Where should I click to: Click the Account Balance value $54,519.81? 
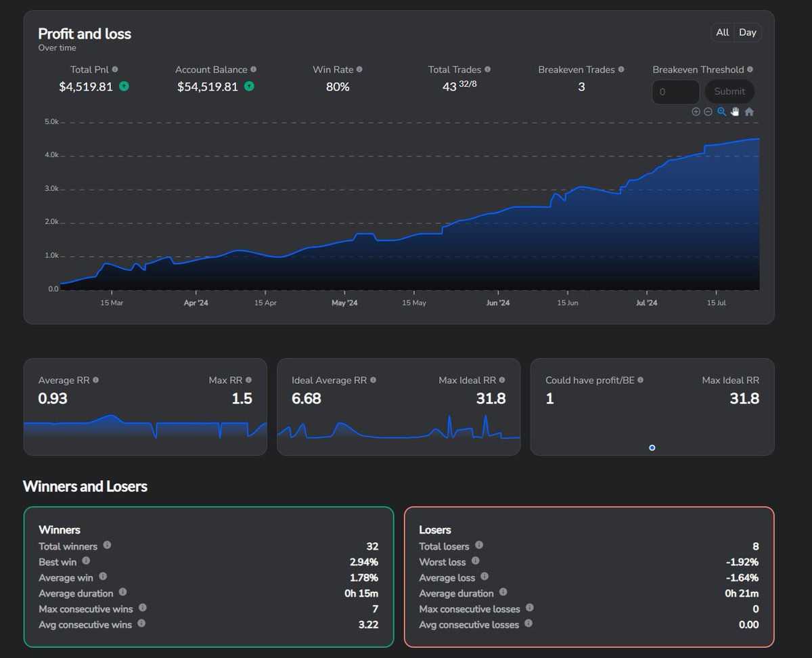point(208,87)
